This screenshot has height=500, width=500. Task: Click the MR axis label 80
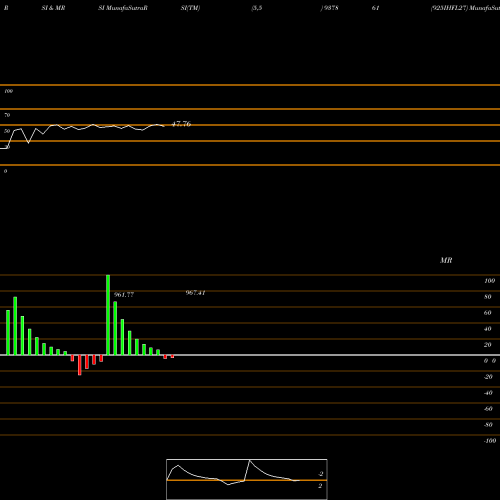click(x=488, y=297)
